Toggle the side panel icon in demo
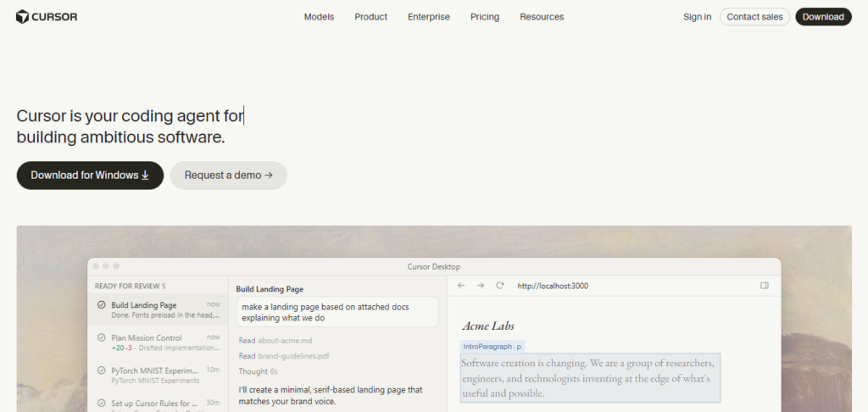This screenshot has width=868, height=412. tap(765, 286)
